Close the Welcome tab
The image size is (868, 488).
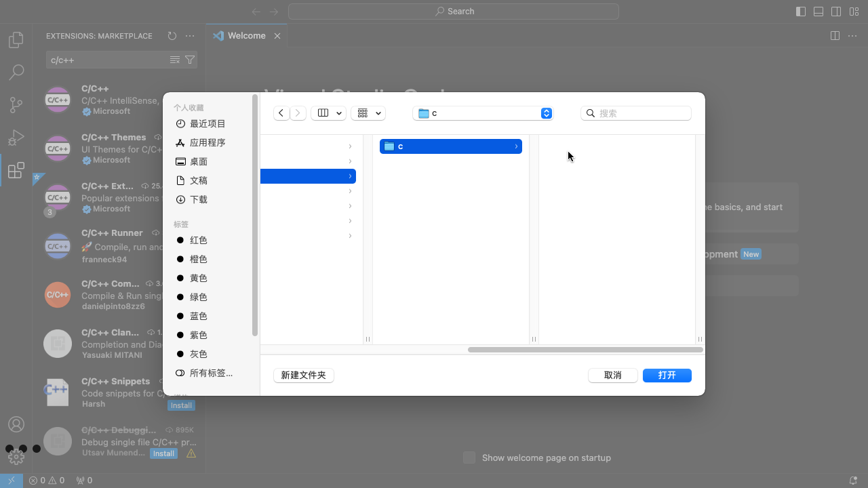point(277,36)
